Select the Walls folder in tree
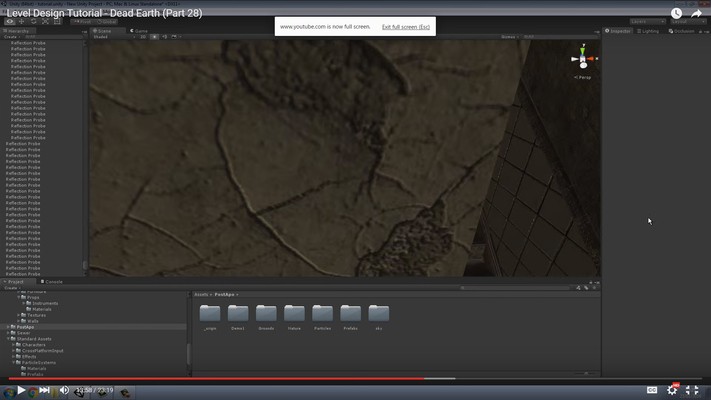711x400 pixels. click(x=33, y=321)
